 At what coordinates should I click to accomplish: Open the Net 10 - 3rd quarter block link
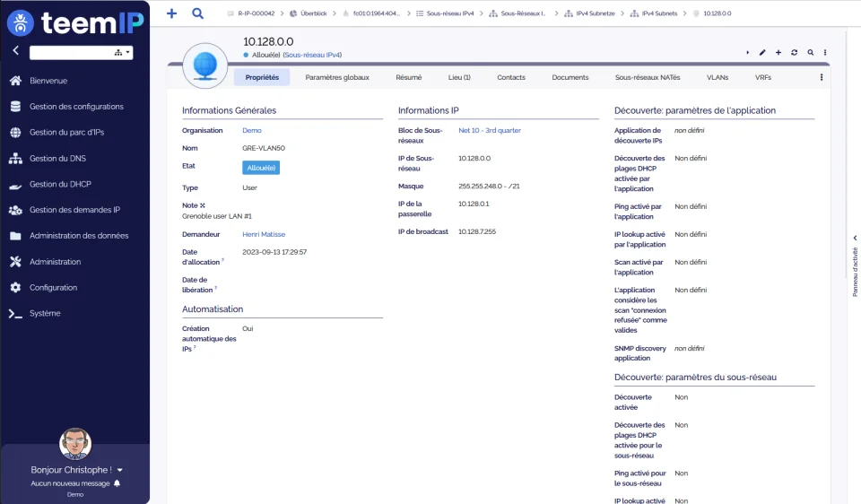490,131
